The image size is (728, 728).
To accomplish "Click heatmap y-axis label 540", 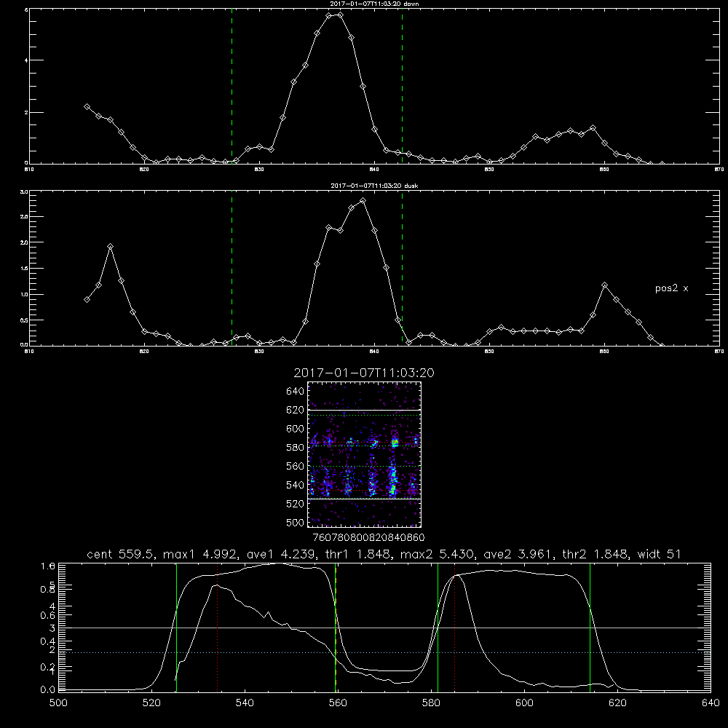I will (x=296, y=485).
